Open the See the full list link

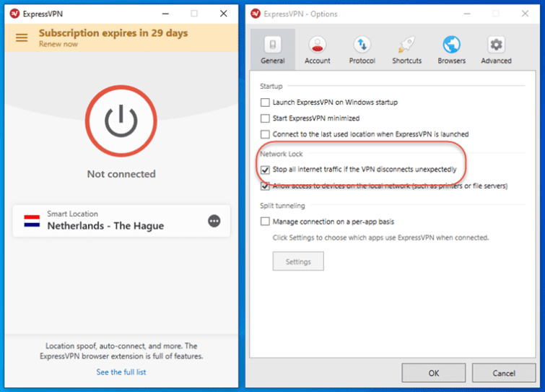(121, 372)
